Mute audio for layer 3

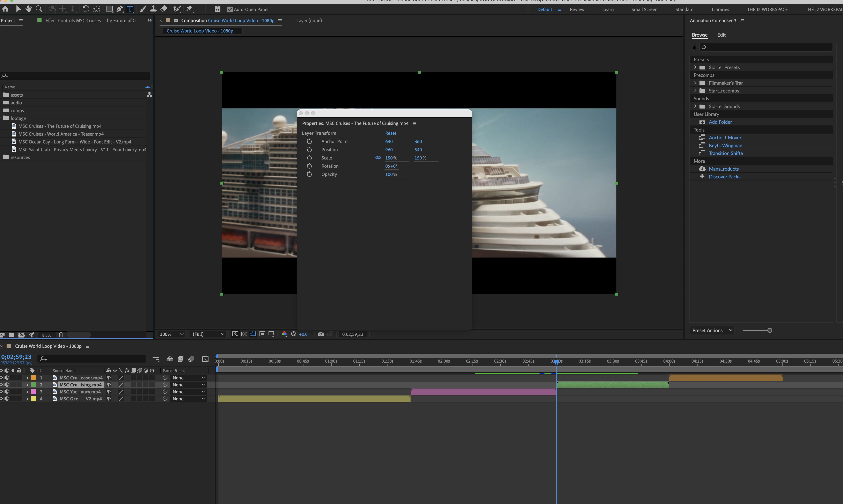pyautogui.click(x=7, y=392)
